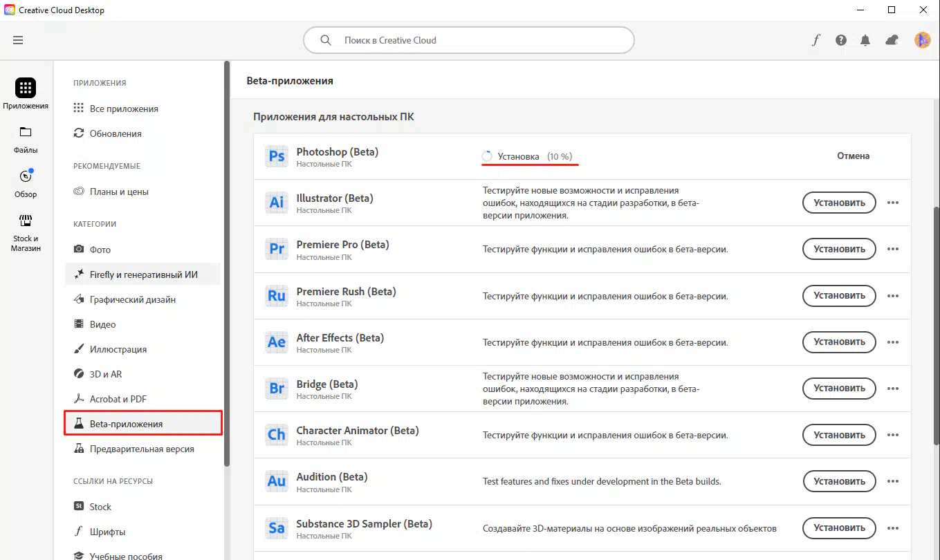
Task: Open the user profile avatar
Action: pyautogui.click(x=922, y=40)
